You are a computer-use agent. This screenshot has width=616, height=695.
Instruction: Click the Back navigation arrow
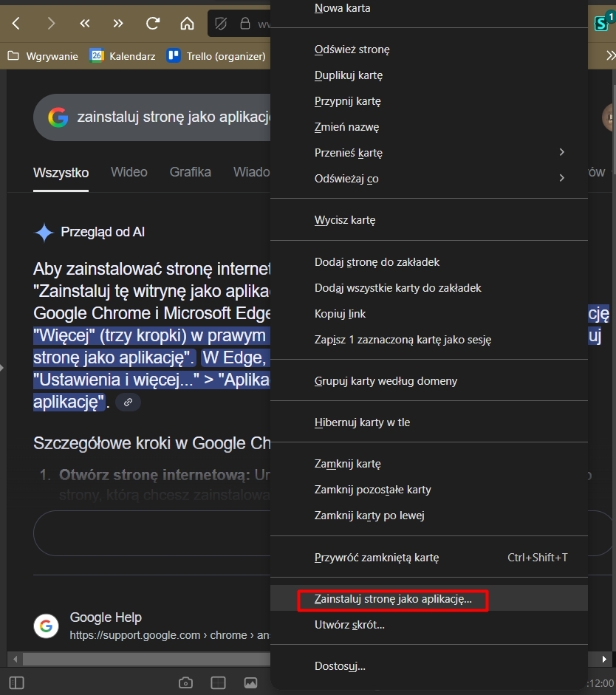16,24
